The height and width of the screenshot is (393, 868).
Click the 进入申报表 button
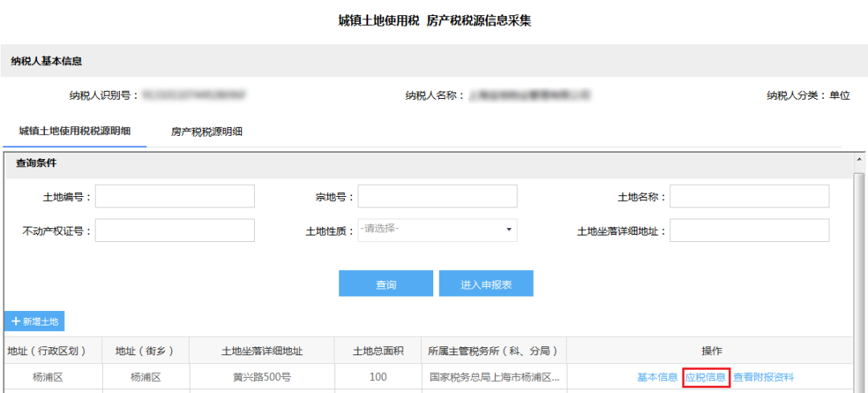[x=485, y=284]
